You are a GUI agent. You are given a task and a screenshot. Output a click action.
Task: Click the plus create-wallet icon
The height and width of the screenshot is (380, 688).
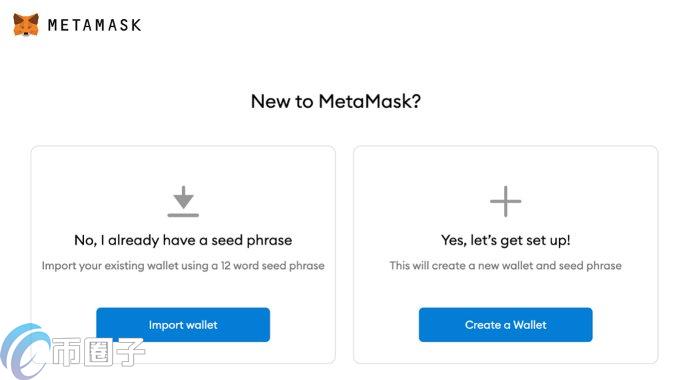click(x=505, y=201)
